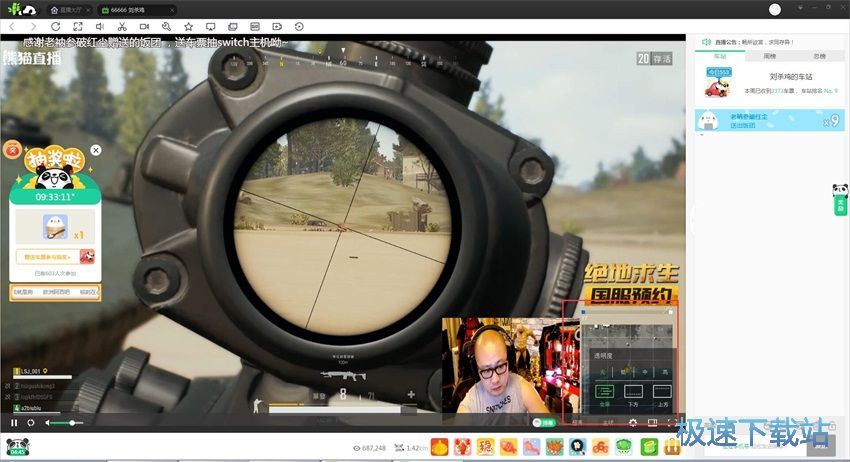Toggle the green danmaku switch

coord(544,422)
